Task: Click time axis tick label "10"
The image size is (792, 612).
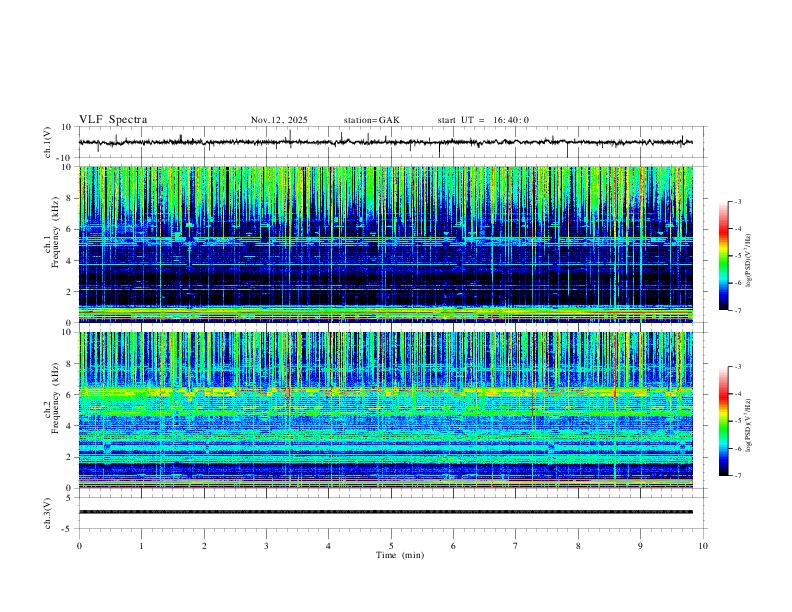Action: 703,546
